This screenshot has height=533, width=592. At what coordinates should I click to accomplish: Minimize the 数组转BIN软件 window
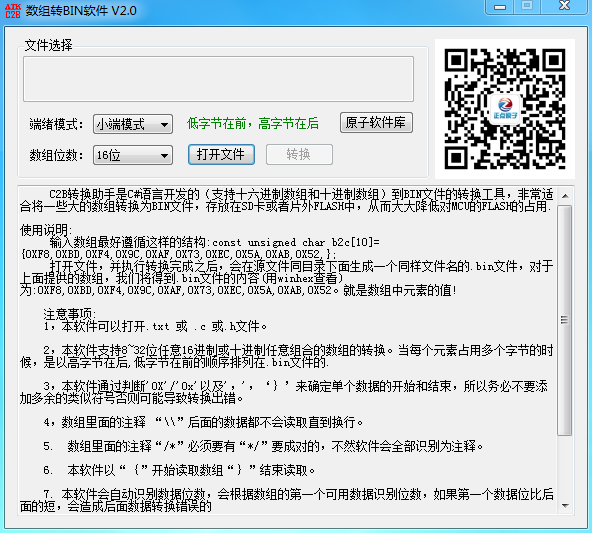click(x=500, y=7)
